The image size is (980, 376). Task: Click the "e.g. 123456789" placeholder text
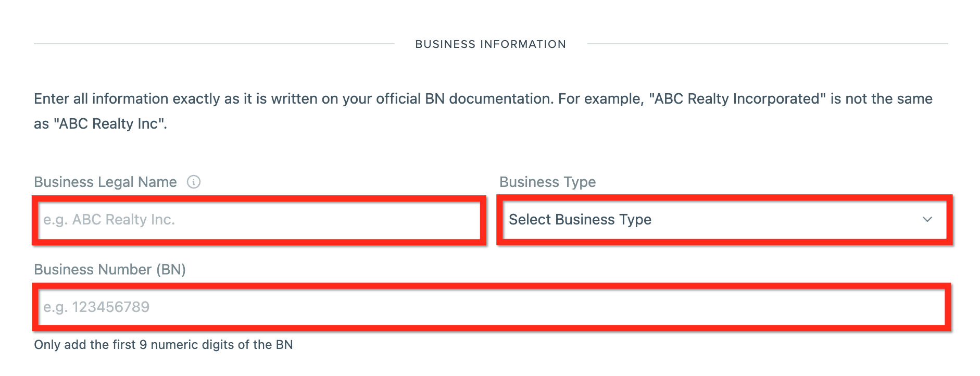tap(96, 307)
